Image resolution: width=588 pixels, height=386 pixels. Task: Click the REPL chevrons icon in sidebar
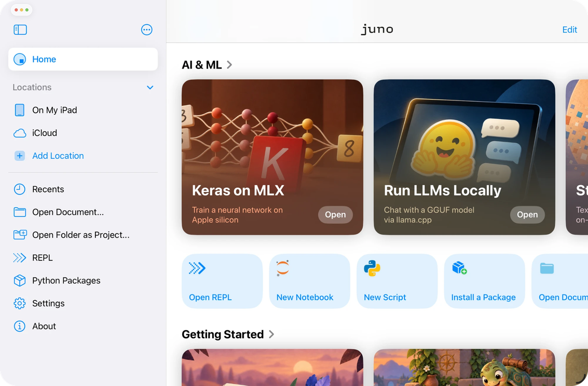point(20,258)
